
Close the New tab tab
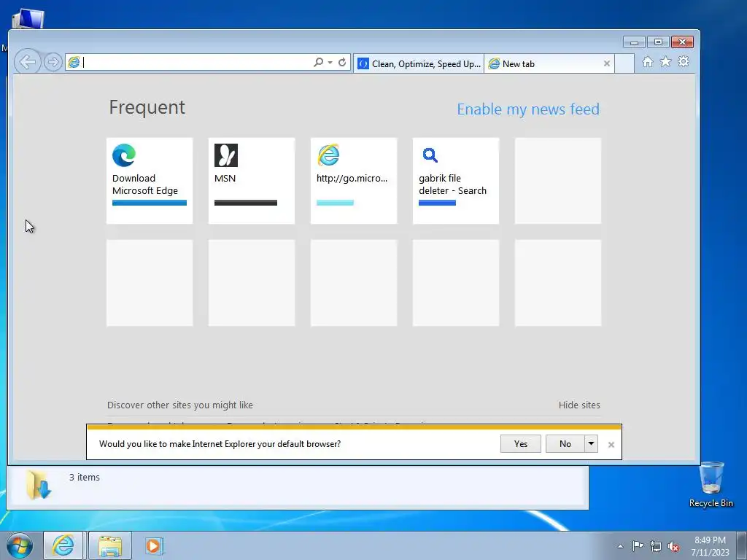click(x=606, y=64)
